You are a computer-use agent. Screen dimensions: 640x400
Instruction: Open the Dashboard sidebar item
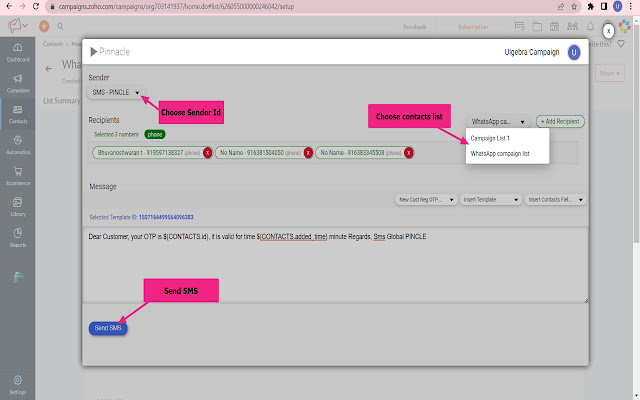[x=18, y=53]
